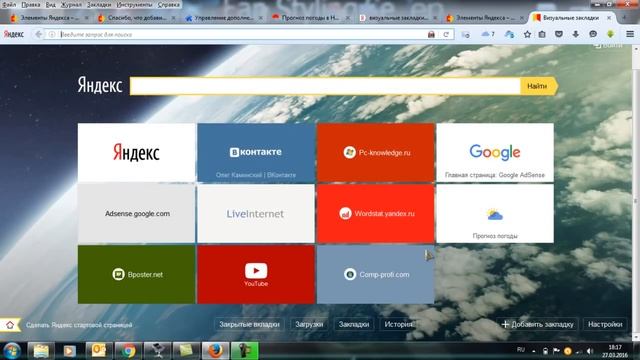Click the browser back arrow button

[x=38, y=34]
